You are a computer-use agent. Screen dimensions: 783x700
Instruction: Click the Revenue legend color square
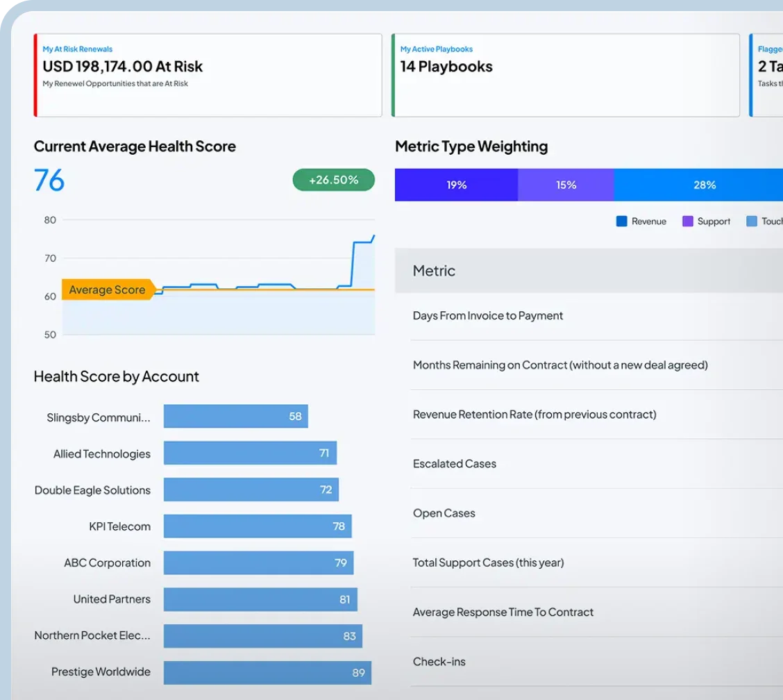click(621, 222)
